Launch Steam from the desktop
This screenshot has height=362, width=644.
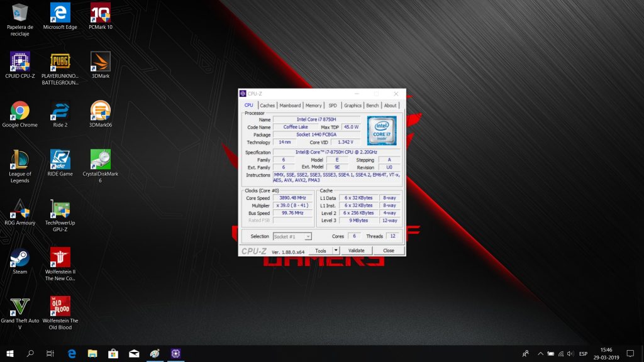[19, 258]
